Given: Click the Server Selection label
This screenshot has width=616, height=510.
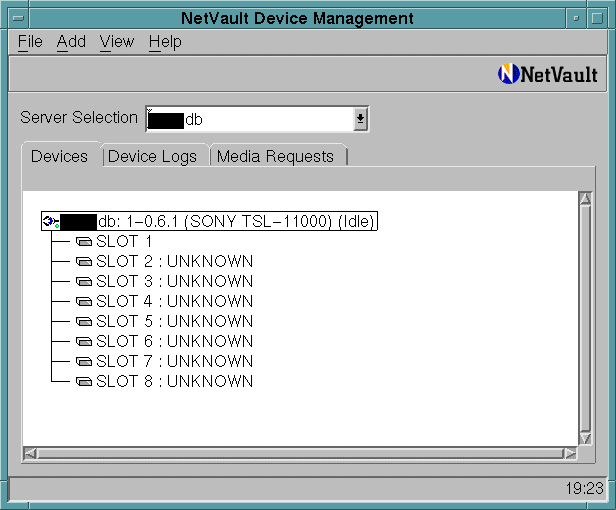Looking at the screenshot, I should (x=79, y=117).
